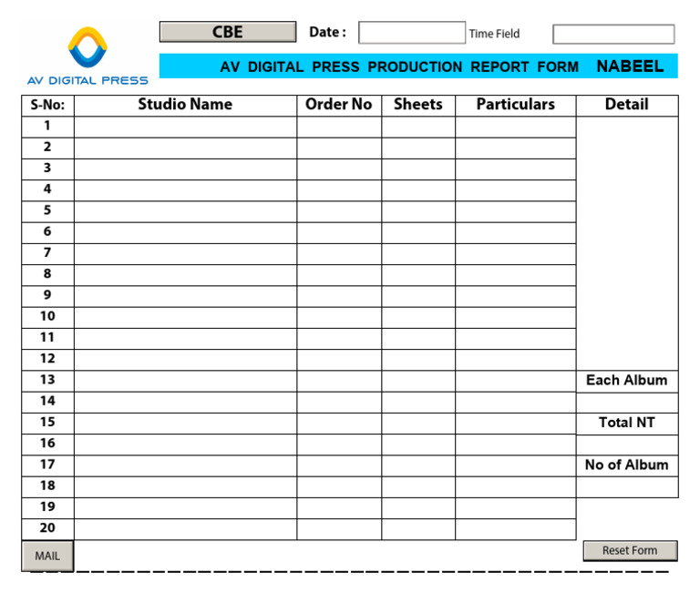700x593 pixels.
Task: Click the Order No column header
Action: tap(339, 105)
